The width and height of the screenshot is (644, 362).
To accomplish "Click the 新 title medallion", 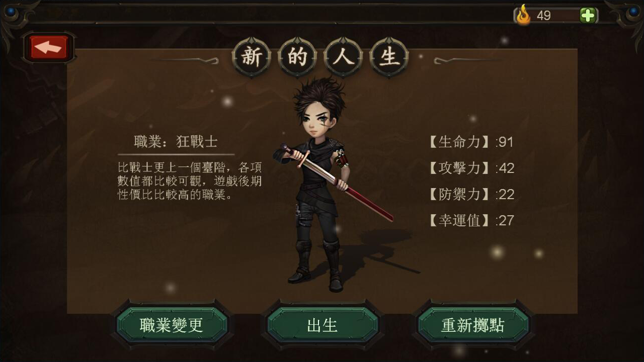I will click(252, 57).
